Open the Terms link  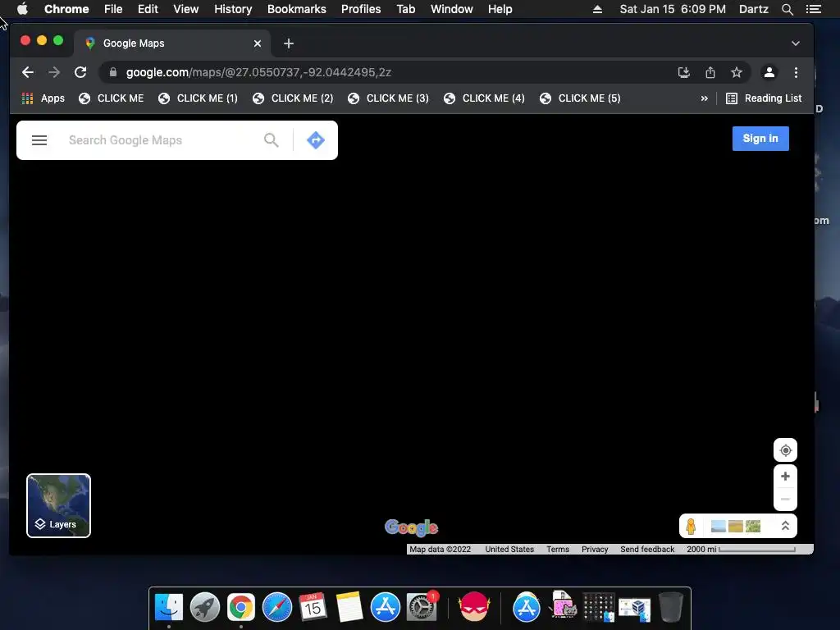pyautogui.click(x=558, y=550)
